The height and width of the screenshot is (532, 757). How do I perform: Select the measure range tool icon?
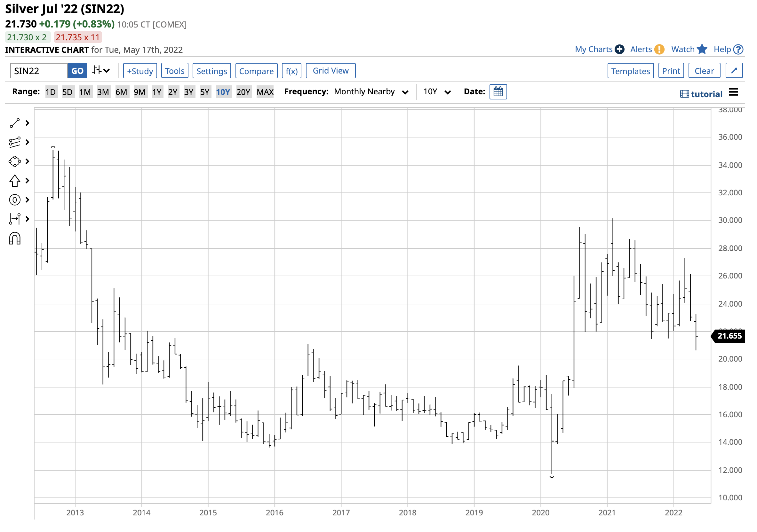pyautogui.click(x=15, y=219)
